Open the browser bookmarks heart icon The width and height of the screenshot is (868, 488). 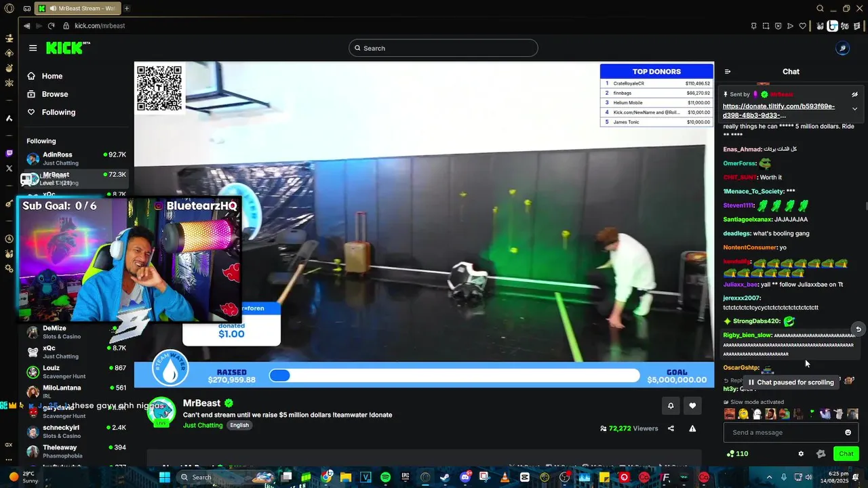click(x=803, y=26)
